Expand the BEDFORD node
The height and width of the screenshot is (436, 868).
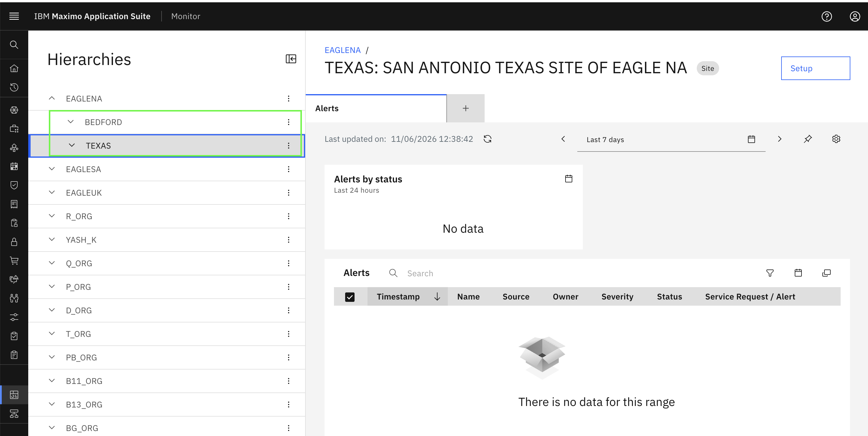coord(70,122)
